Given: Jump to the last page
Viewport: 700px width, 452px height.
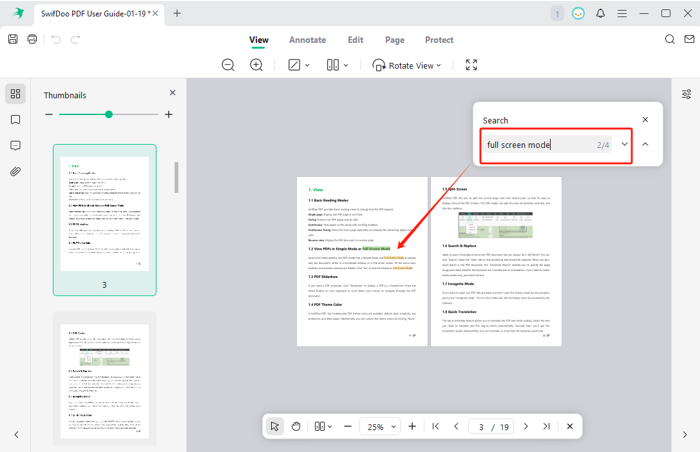Looking at the screenshot, I should coord(546,427).
